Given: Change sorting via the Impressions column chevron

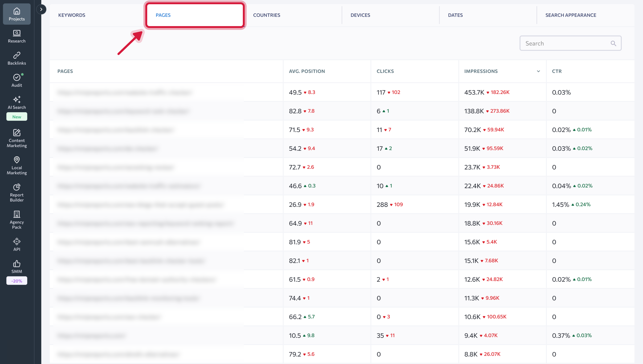Looking at the screenshot, I should pyautogui.click(x=538, y=71).
